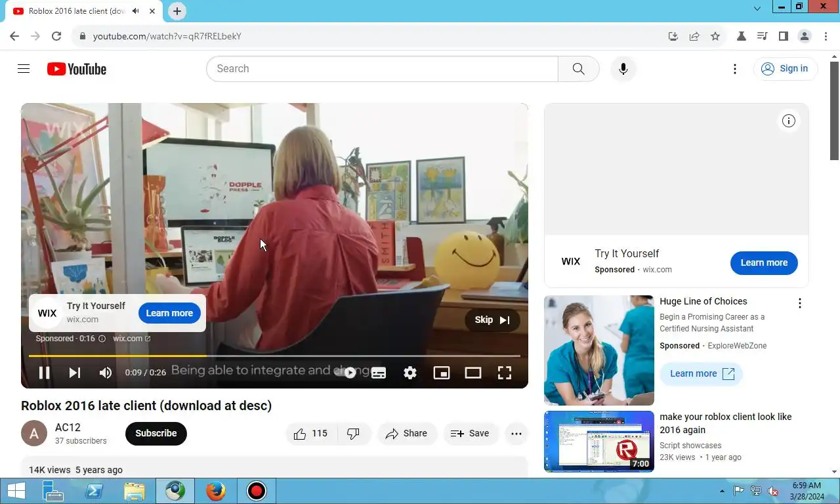The image size is (840, 504).
Task: Open new browser tab
Action: tap(177, 11)
